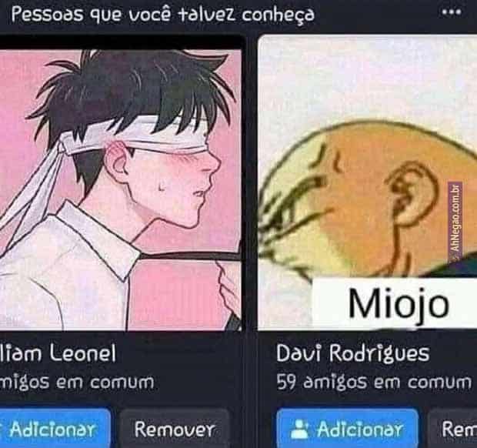The image size is (477, 448).
Task: Click the AhNegao.com.br watermark
Action: [x=455, y=217]
